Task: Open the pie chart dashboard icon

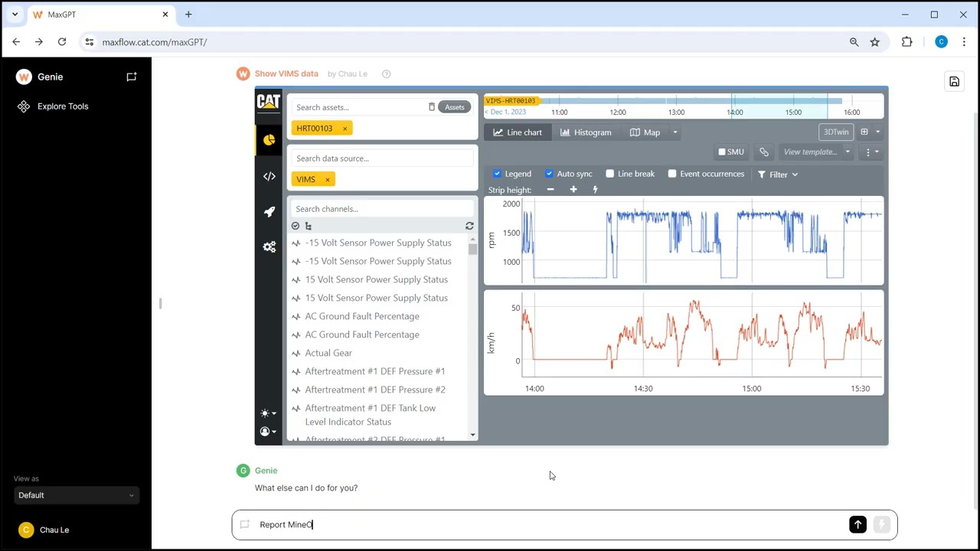Action: (x=269, y=140)
